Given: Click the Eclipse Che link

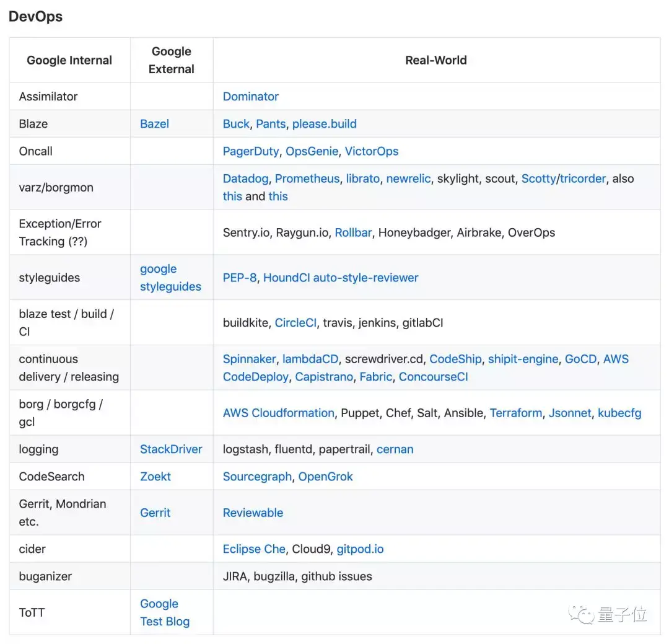Looking at the screenshot, I should coord(254,549).
